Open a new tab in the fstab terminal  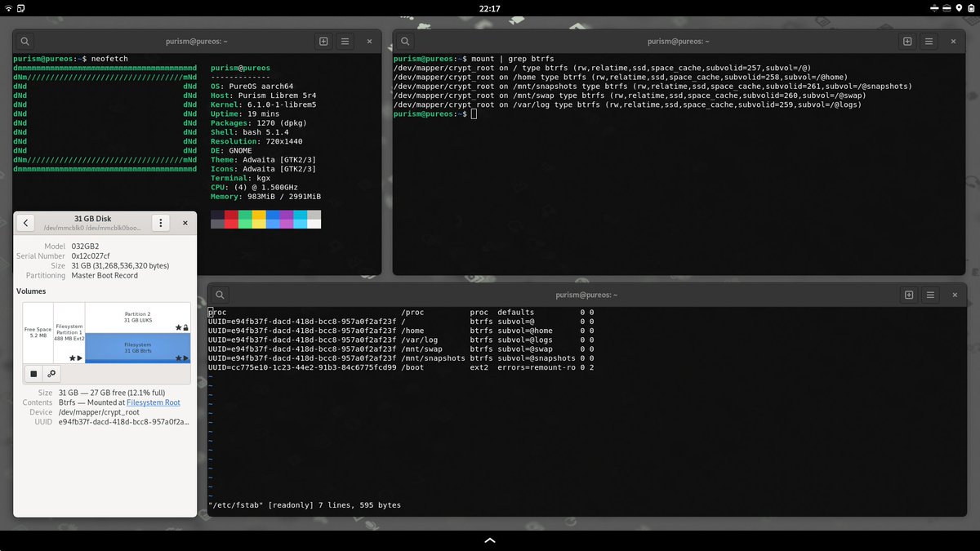tap(908, 295)
